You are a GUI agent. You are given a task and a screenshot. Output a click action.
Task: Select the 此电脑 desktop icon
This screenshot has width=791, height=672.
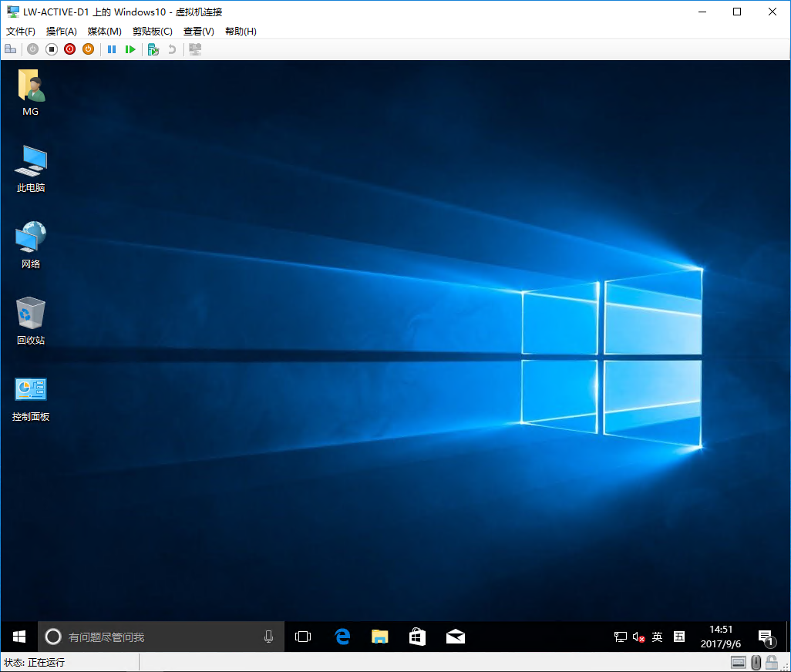pyautogui.click(x=31, y=169)
